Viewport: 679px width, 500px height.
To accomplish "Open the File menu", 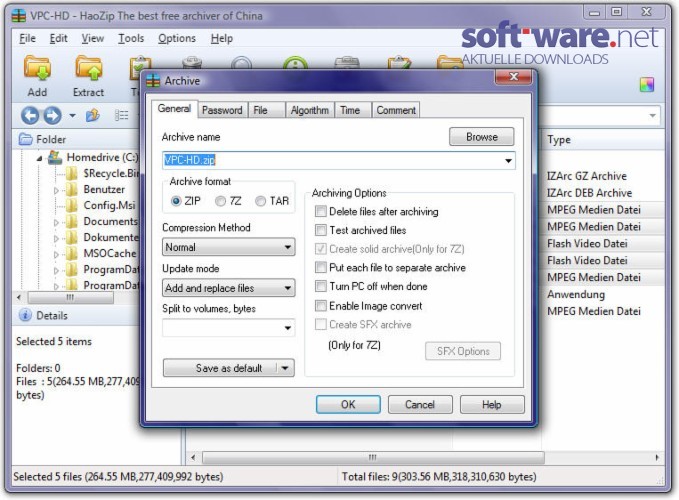I will (27, 39).
